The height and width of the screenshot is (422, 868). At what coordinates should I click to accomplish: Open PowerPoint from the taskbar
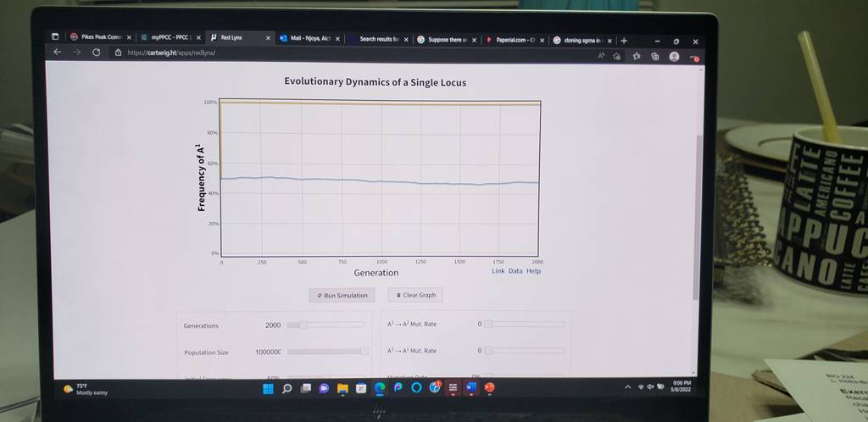coord(489,388)
